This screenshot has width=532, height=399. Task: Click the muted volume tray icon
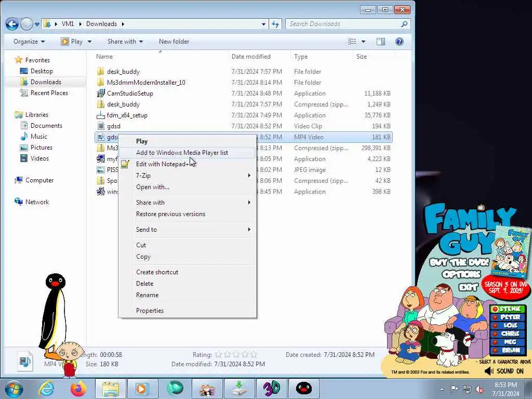click(480, 390)
